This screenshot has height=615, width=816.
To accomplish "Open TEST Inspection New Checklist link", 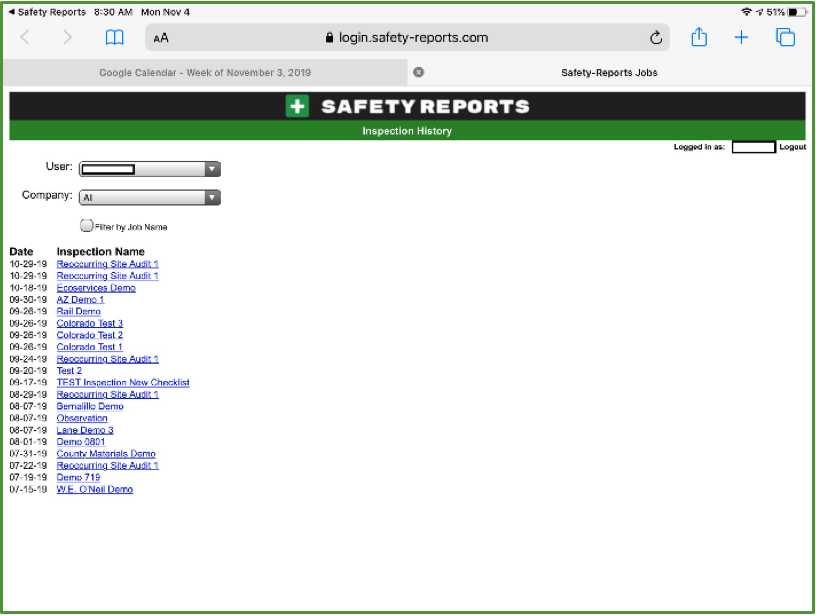I will (123, 383).
